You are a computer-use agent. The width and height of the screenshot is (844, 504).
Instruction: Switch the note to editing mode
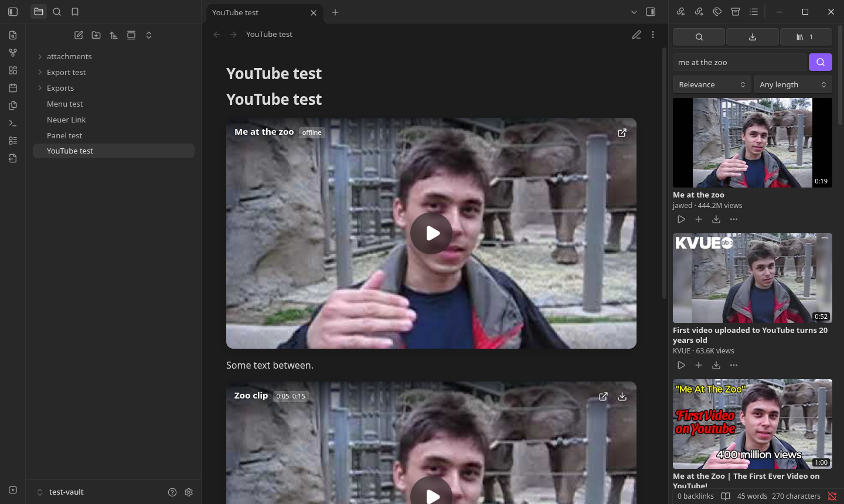click(x=637, y=35)
